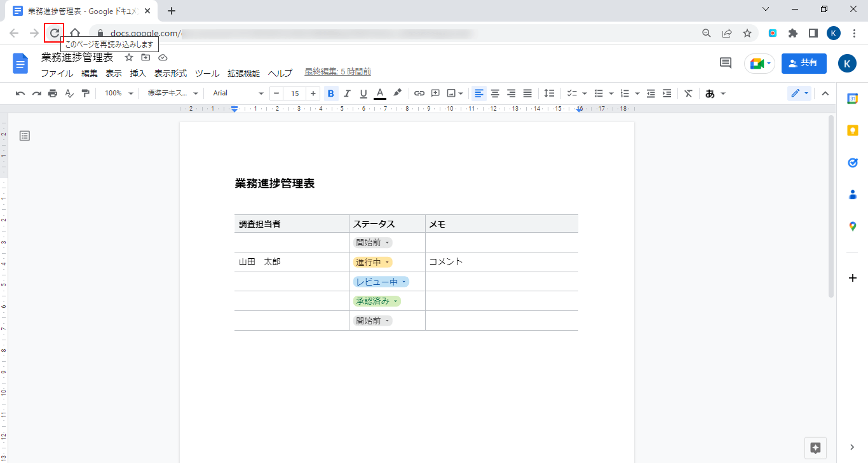Screen dimensions: 868x463
Task: Open line and paragraph spacing
Action: [550, 93]
